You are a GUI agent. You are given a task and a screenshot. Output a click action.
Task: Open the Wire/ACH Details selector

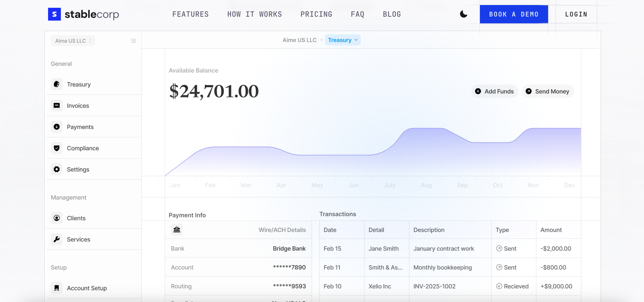coord(282,230)
